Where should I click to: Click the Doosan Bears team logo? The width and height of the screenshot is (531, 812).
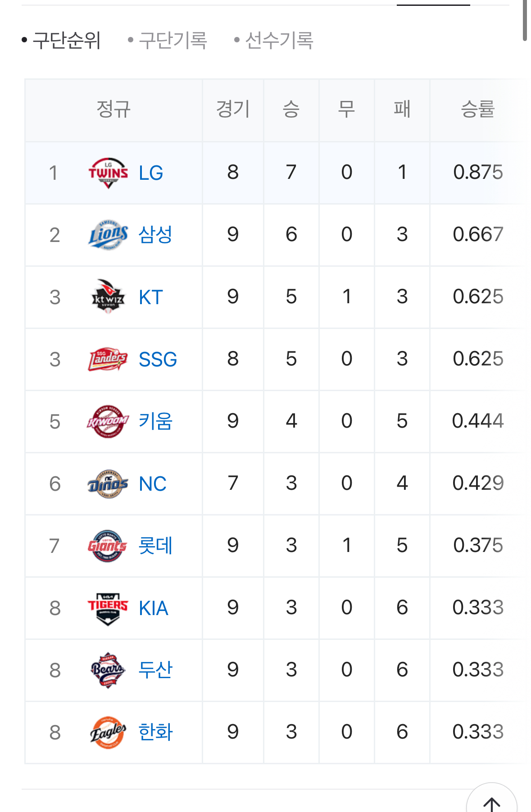pos(108,670)
